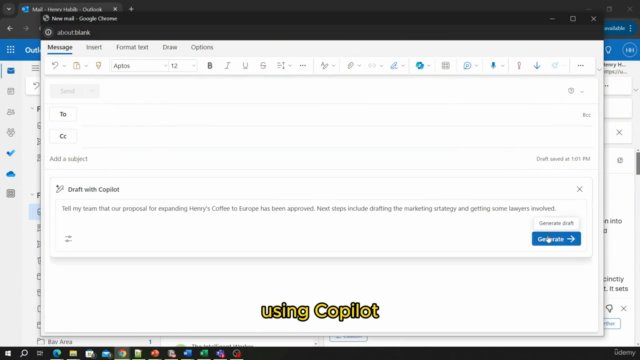
Task: Toggle Underline formatting
Action: coord(245,65)
